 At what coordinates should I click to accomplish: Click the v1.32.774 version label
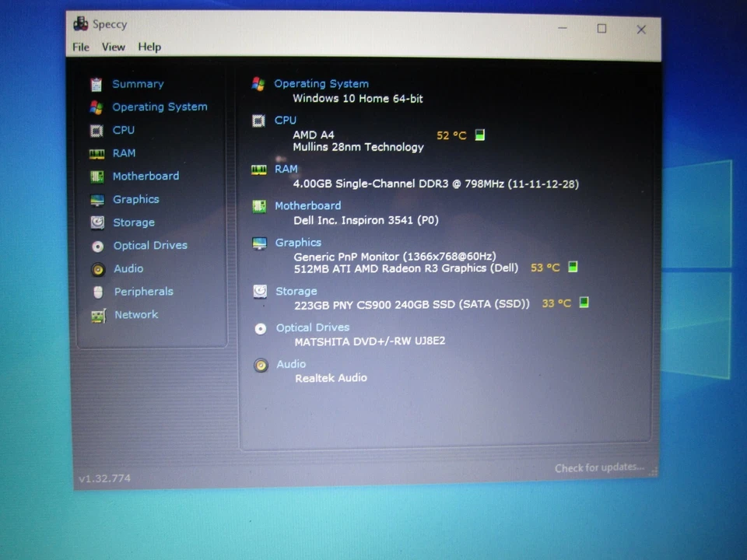click(104, 478)
